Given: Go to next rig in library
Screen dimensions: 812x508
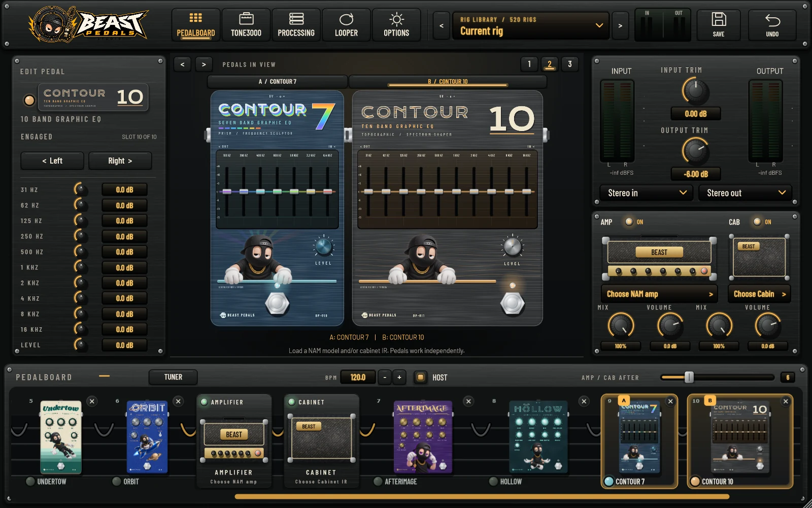Looking at the screenshot, I should click(x=620, y=25).
